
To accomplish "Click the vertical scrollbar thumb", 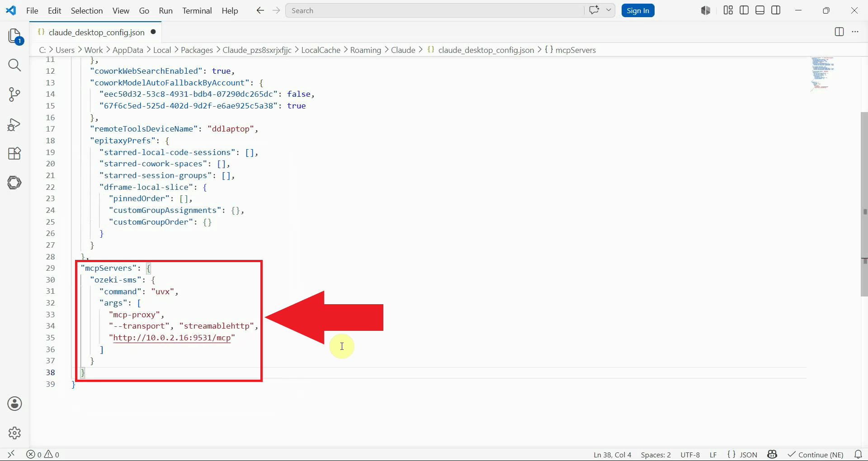I will 864,204.
